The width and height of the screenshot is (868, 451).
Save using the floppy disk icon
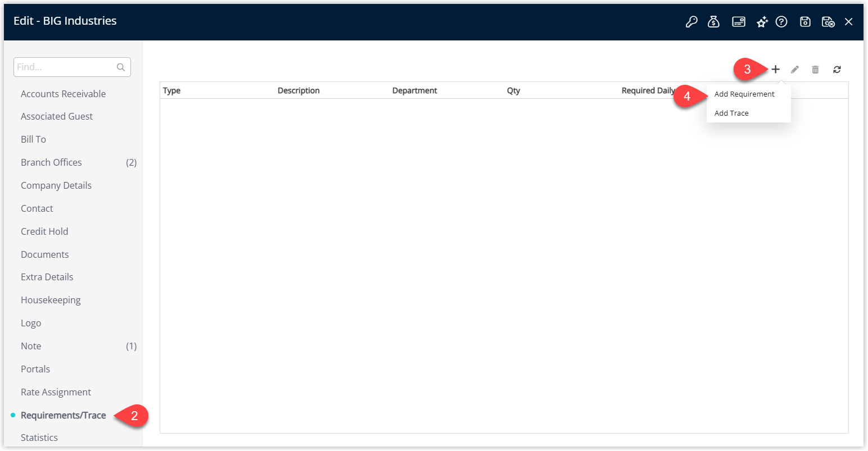(x=805, y=22)
